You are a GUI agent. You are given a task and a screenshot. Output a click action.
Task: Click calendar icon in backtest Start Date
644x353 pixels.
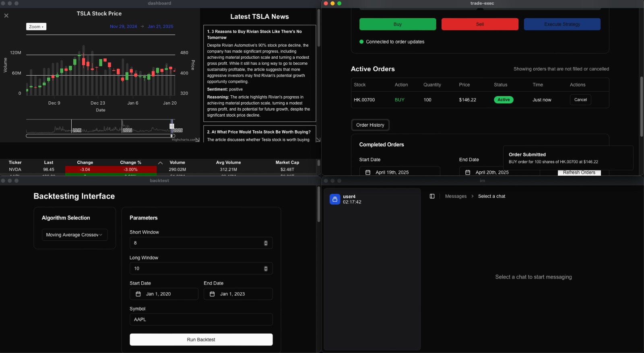click(x=138, y=294)
